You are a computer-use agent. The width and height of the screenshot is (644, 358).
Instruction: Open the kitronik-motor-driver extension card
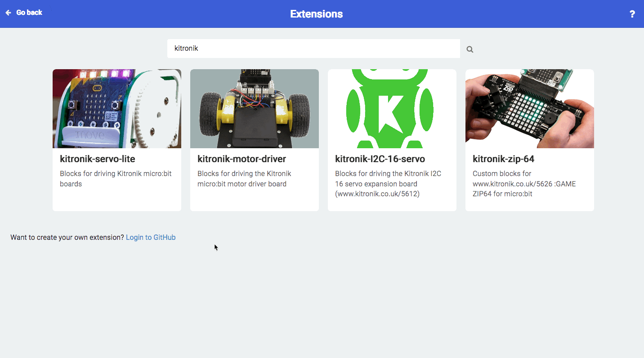[x=254, y=139]
